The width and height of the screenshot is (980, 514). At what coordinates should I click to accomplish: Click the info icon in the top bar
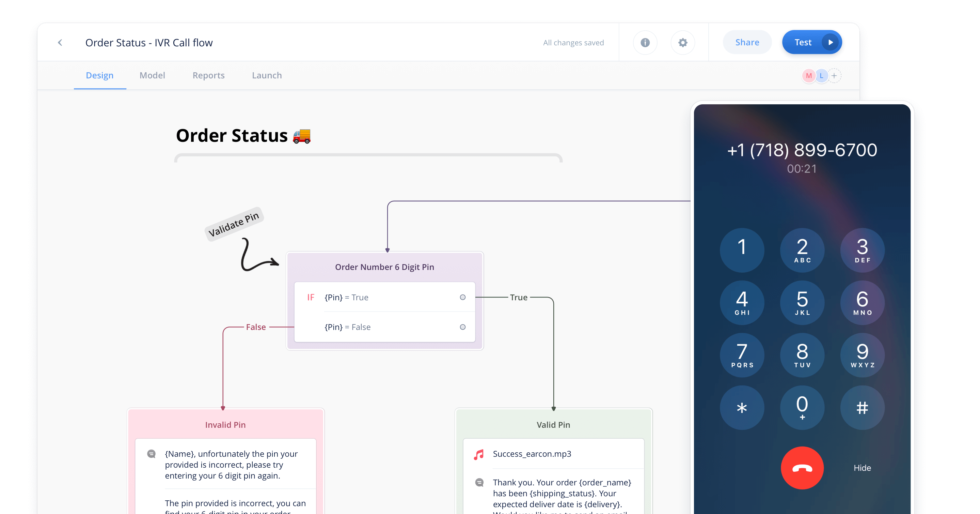coord(645,42)
